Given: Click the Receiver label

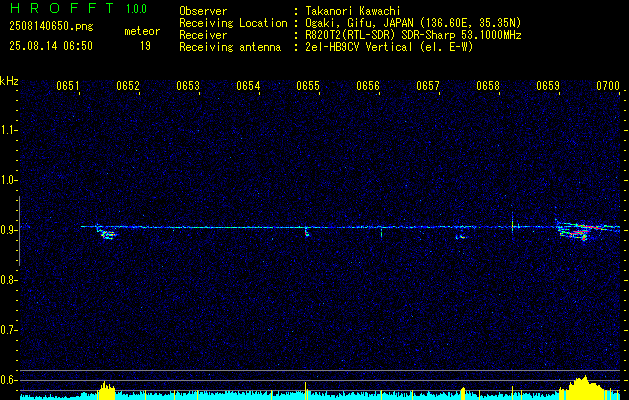Looking at the screenshot, I should [x=203, y=35].
